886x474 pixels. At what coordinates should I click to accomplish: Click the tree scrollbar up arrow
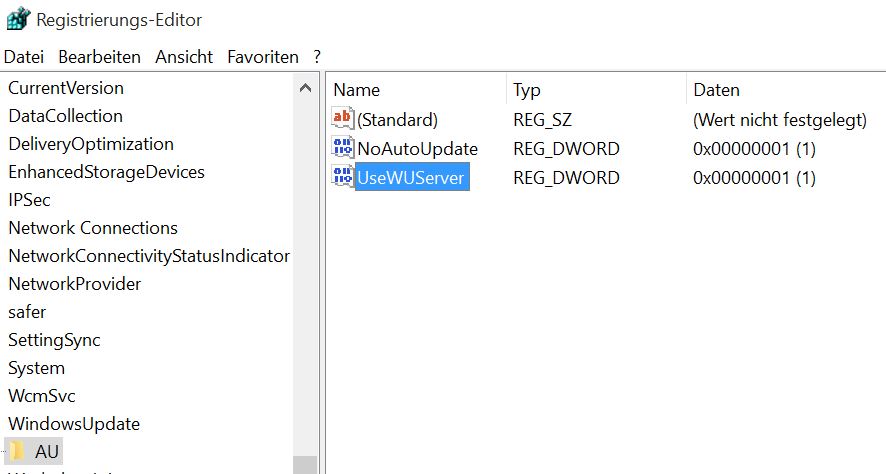click(305, 89)
